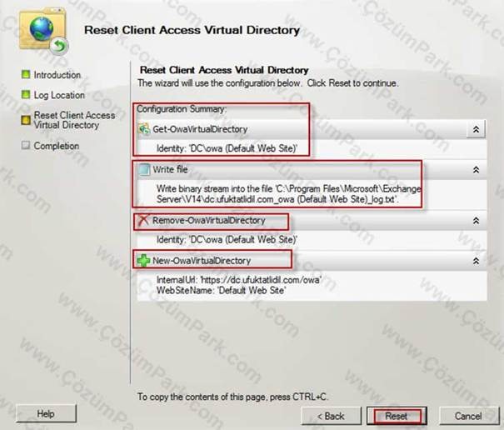Click the green Introduction step indicator
The width and height of the screenshot is (504, 430).
click(x=26, y=75)
